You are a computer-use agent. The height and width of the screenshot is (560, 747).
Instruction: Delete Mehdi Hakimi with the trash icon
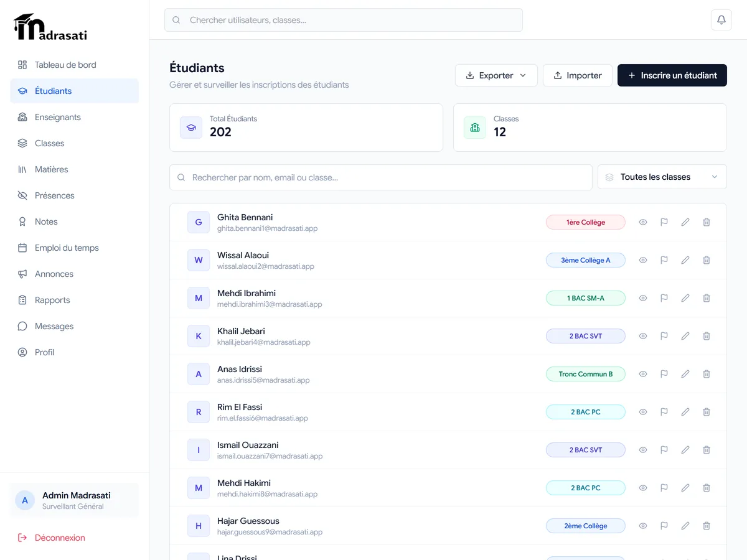(x=707, y=488)
